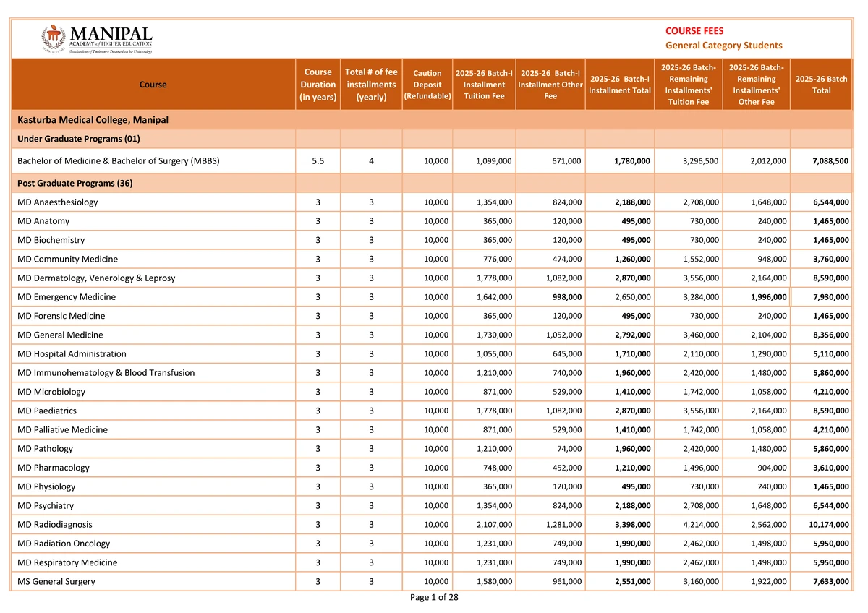Select 'MD Microbiology' course name

tap(51, 392)
